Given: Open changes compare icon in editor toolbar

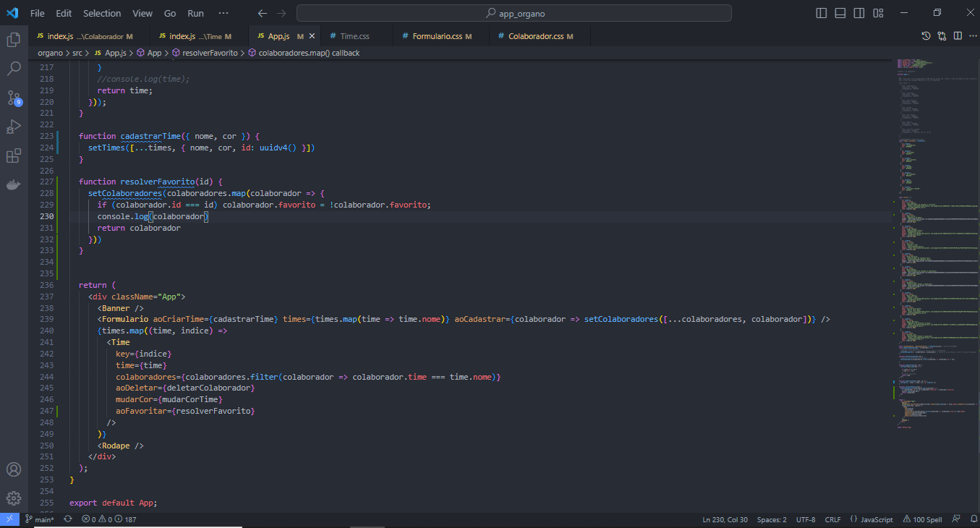Looking at the screenshot, I should click(942, 36).
